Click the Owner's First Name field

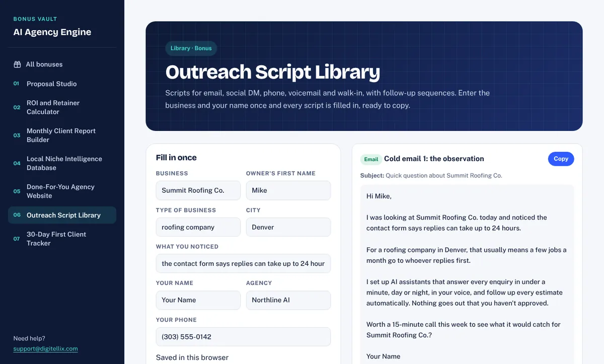click(x=288, y=190)
